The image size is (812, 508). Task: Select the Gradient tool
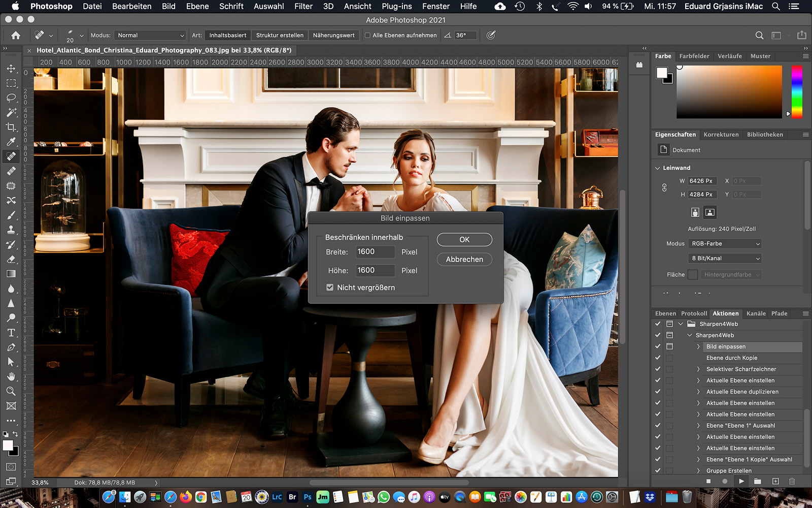(11, 274)
